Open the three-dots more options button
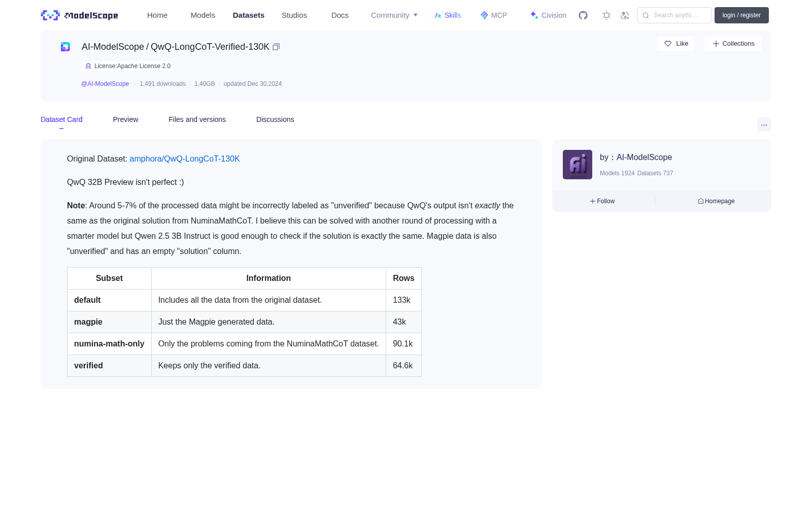The height and width of the screenshot is (508, 812). click(764, 124)
